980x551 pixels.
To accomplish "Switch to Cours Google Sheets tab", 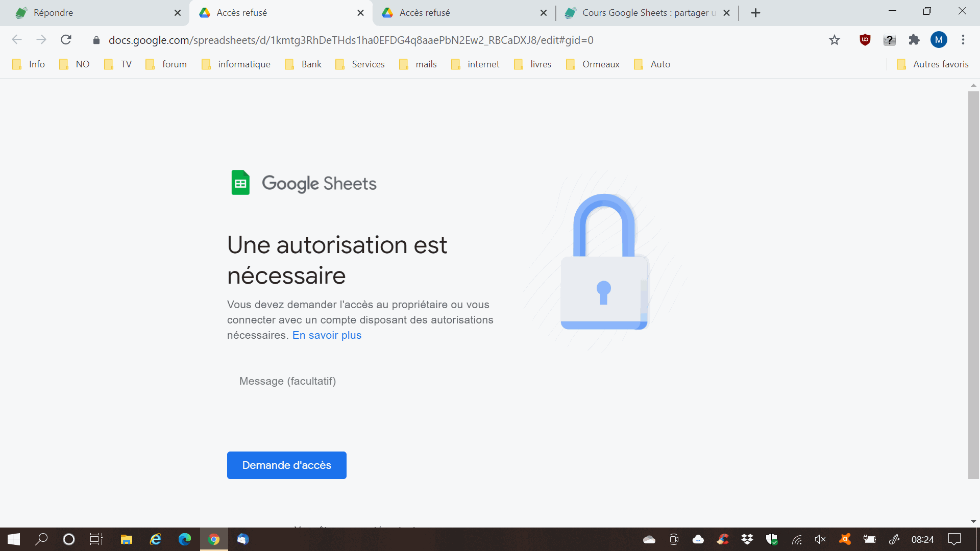I will pyautogui.click(x=643, y=13).
